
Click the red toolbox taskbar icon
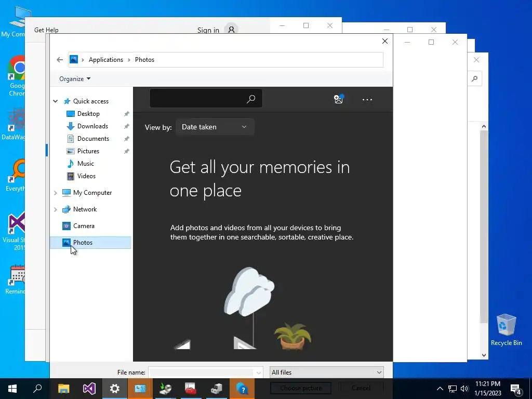[x=191, y=389]
